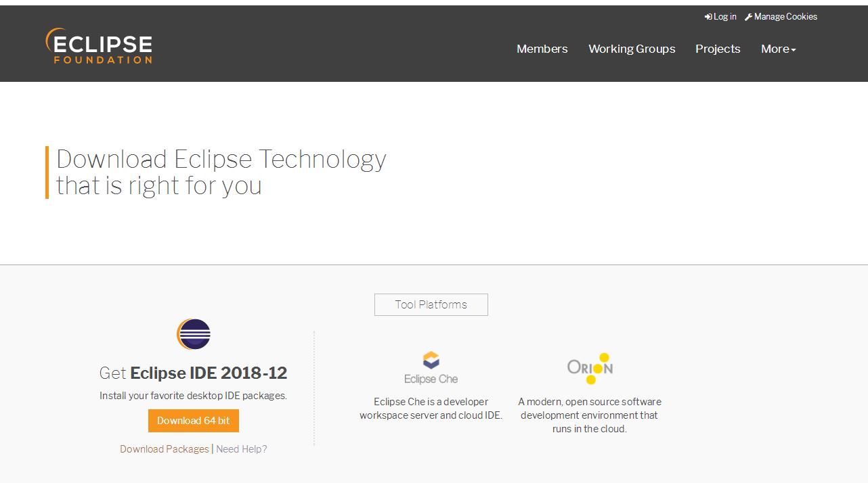Click the Eclipse Che cube icon
This screenshot has height=483, width=868.
click(x=431, y=361)
